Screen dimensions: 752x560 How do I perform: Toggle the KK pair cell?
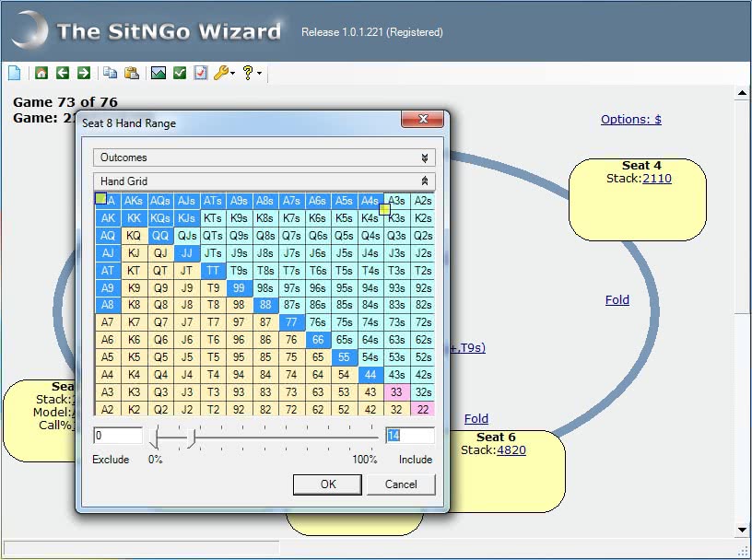134,218
